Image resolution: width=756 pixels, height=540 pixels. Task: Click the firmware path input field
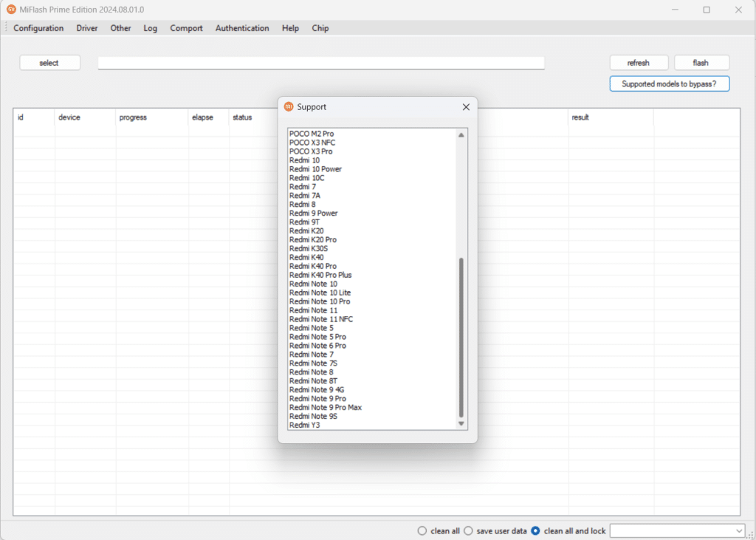[x=321, y=63]
